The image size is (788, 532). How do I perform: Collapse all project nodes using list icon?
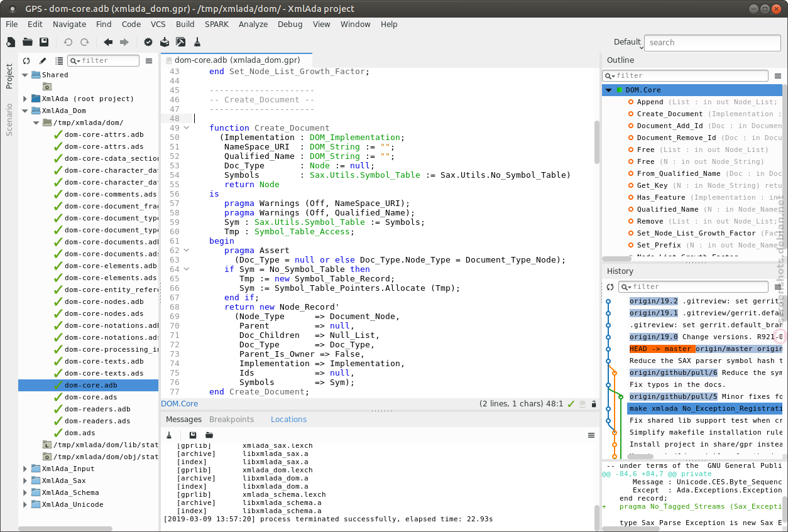point(59,61)
